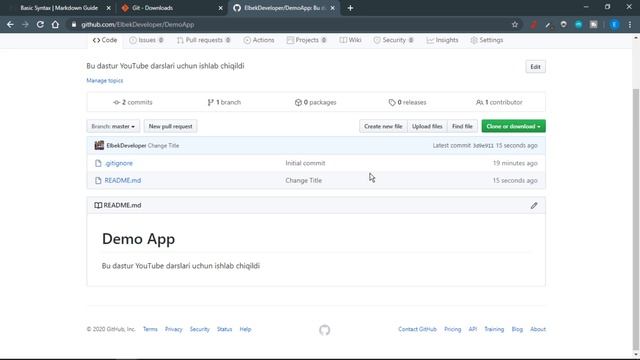Click the address bar URL field

coord(286,24)
